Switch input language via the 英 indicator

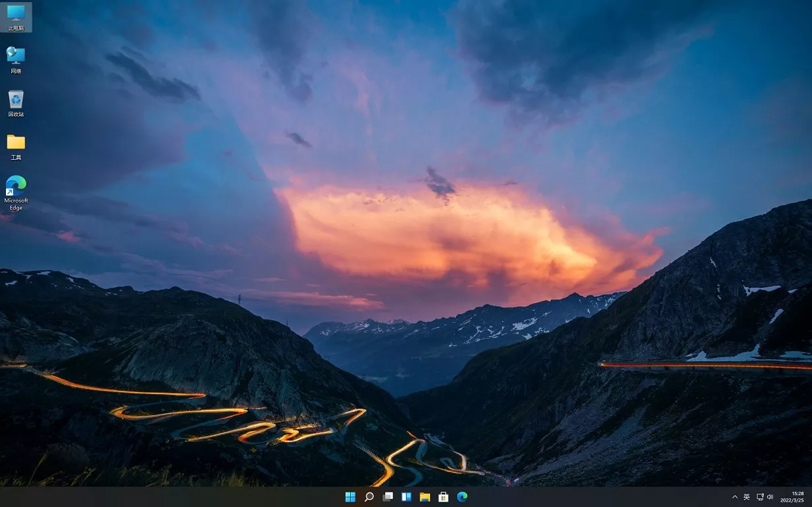[x=747, y=497]
